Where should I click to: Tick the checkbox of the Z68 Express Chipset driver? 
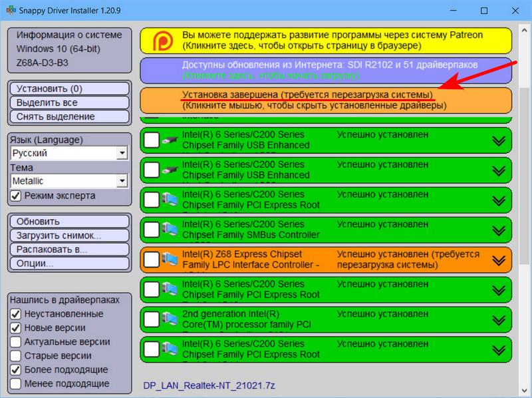pyautogui.click(x=152, y=260)
